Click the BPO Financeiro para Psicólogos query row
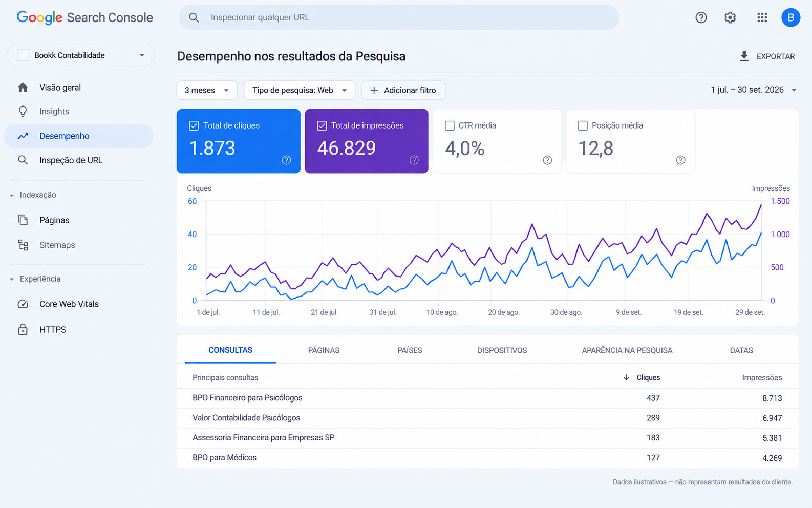 pyautogui.click(x=487, y=398)
